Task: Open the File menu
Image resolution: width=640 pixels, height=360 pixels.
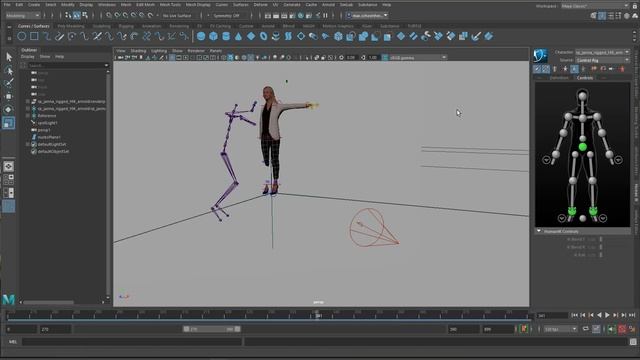Action: coord(7,4)
